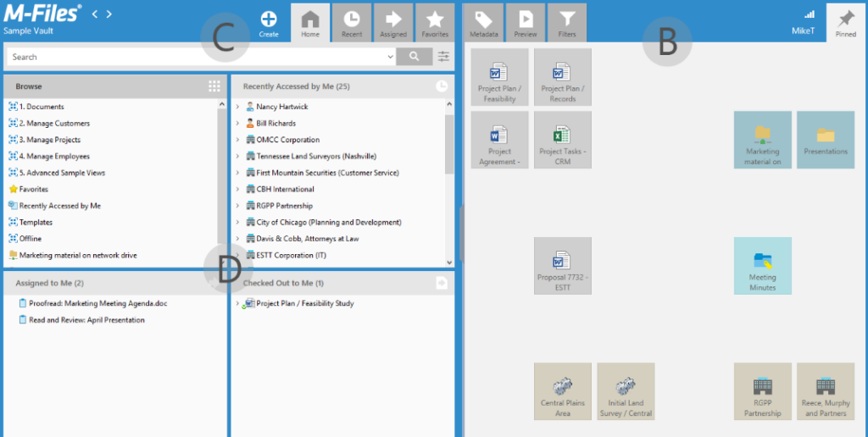This screenshot has height=437, width=868.
Task: Open the Home tab
Action: pyautogui.click(x=310, y=23)
